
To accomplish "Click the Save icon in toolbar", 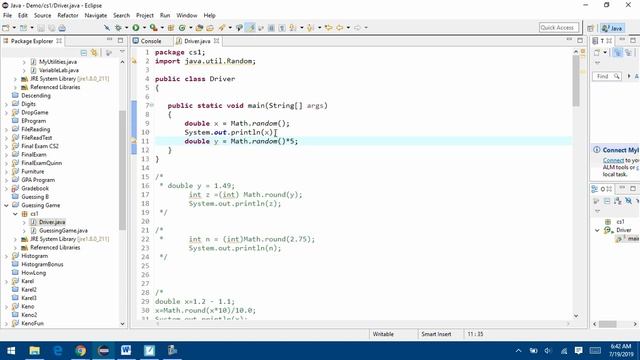I will (x=41, y=28).
